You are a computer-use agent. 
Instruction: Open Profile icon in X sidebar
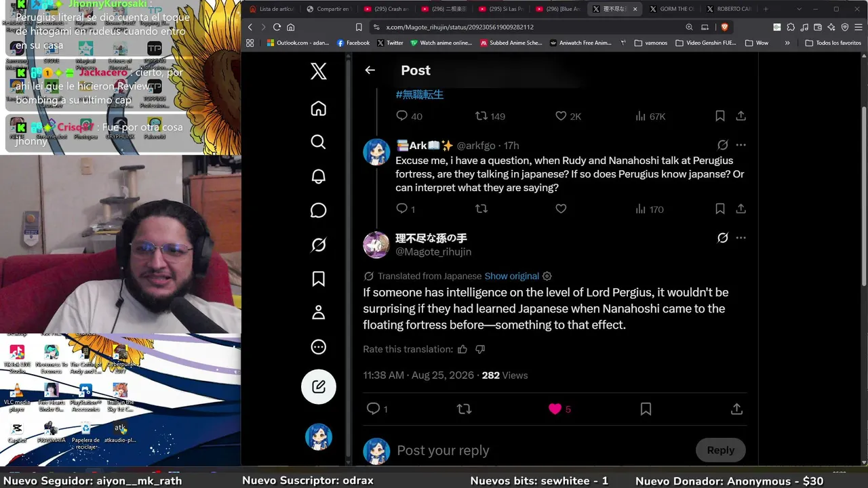tap(318, 312)
